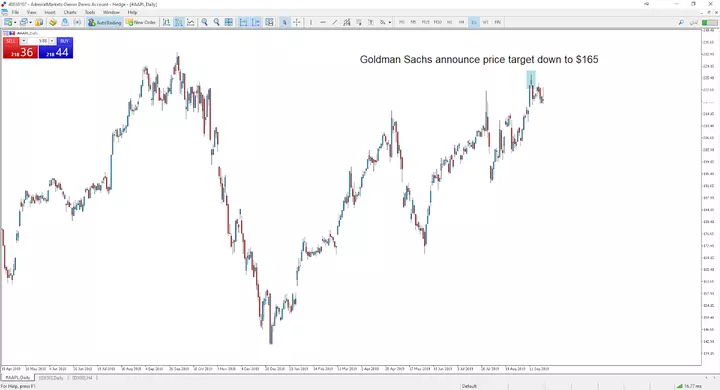Screen dimensions: 720x390
Task: Select the horizontal line drawing tool
Action: pyautogui.click(x=323, y=22)
